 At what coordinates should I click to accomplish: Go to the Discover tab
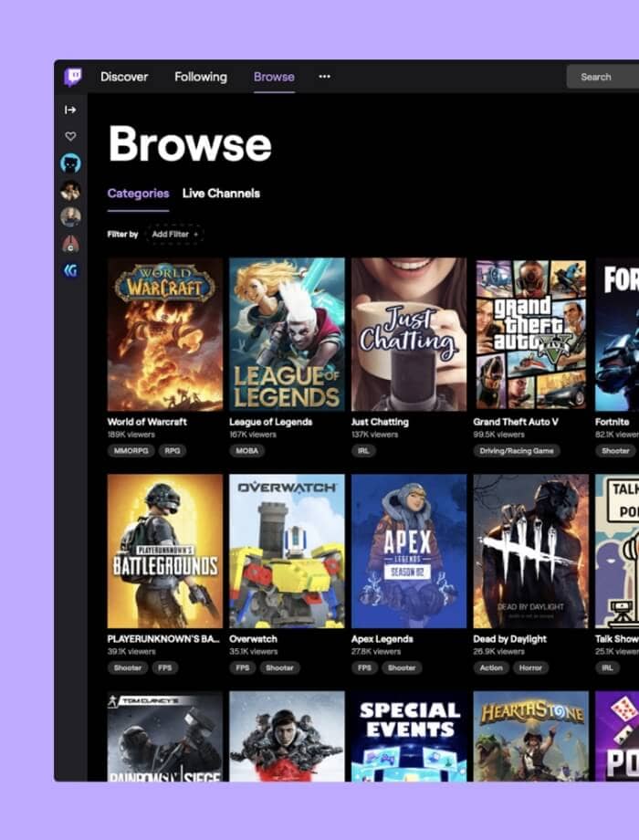click(124, 77)
